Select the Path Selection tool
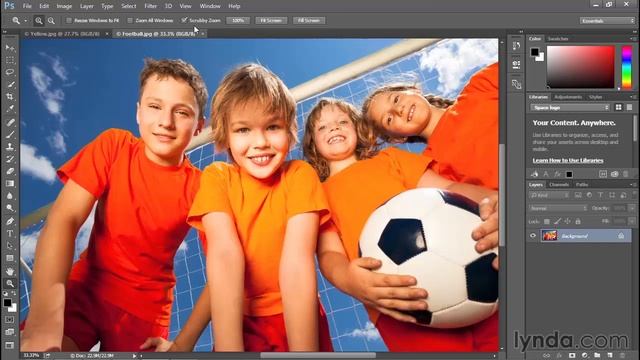Image resolution: width=640 pixels, height=360 pixels. pos(10,246)
